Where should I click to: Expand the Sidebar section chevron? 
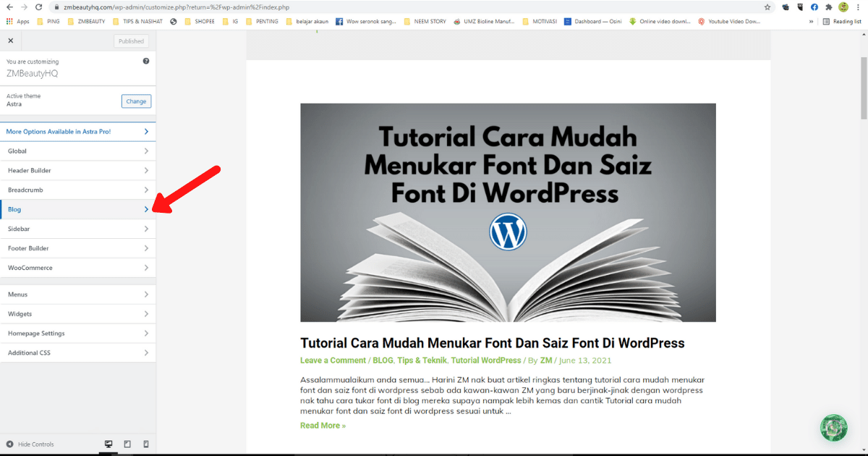146,229
